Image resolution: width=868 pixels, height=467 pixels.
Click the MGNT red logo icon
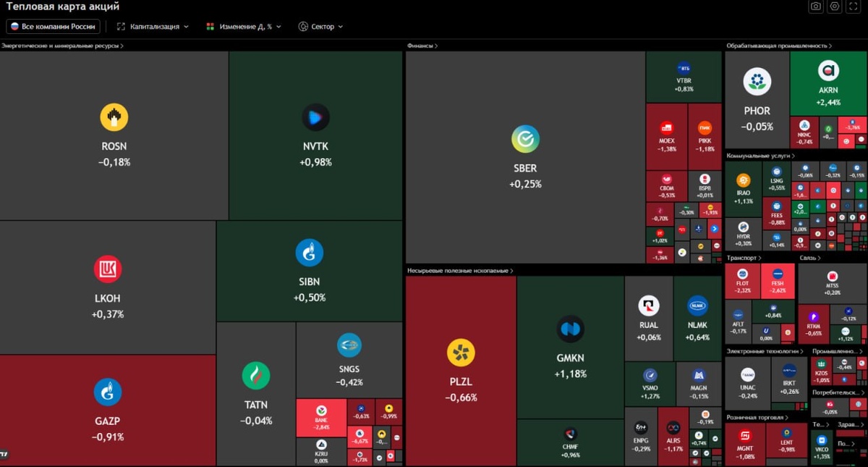pyautogui.click(x=745, y=436)
